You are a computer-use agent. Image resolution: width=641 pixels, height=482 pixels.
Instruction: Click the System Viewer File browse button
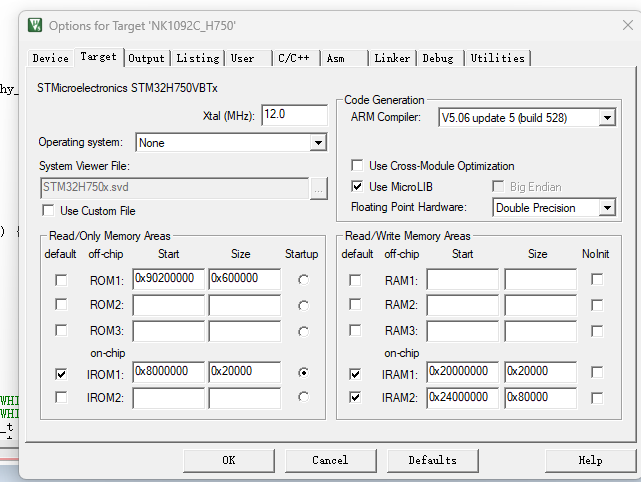pyautogui.click(x=318, y=188)
